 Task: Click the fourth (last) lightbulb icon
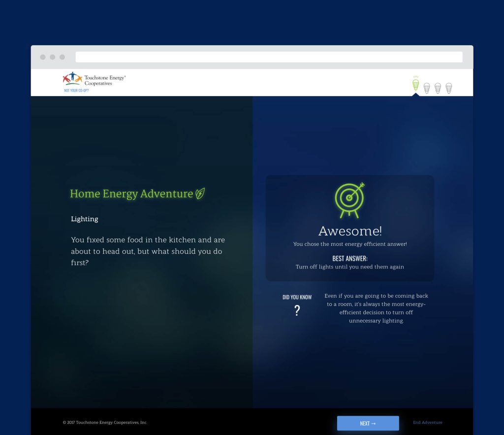(x=448, y=88)
